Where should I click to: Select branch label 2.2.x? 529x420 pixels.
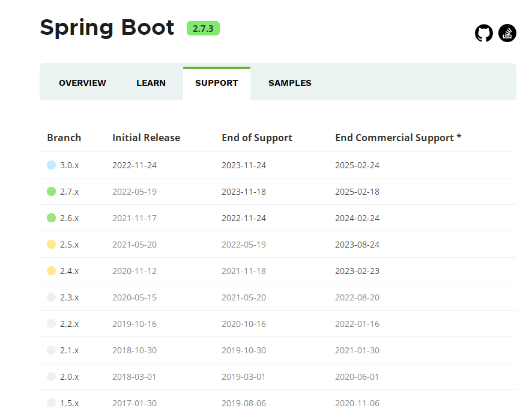(70, 324)
